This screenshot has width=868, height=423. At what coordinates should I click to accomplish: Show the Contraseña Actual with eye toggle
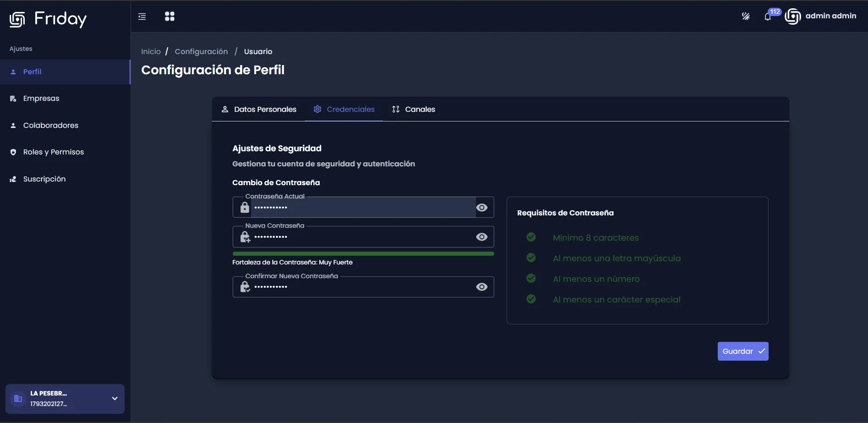click(x=482, y=208)
